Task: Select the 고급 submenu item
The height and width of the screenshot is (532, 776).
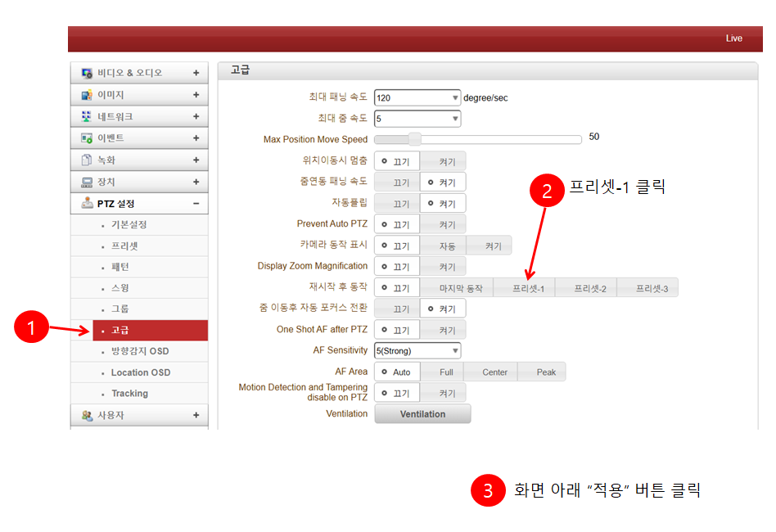Action: coord(150,330)
